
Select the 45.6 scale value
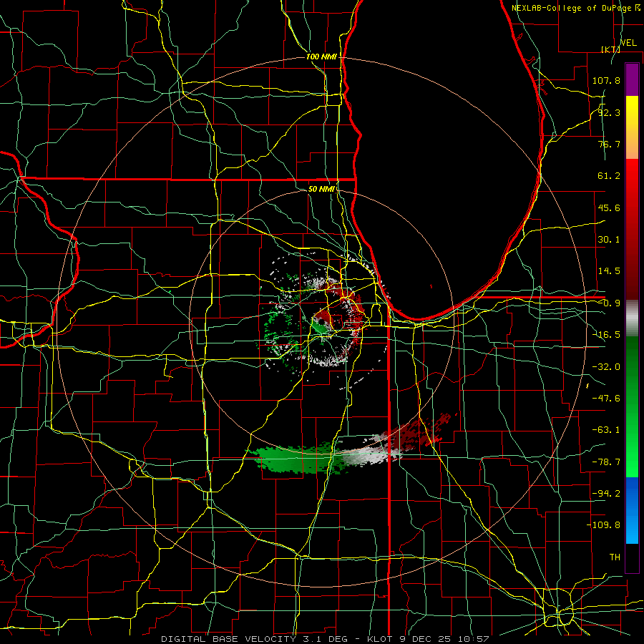(x=609, y=208)
